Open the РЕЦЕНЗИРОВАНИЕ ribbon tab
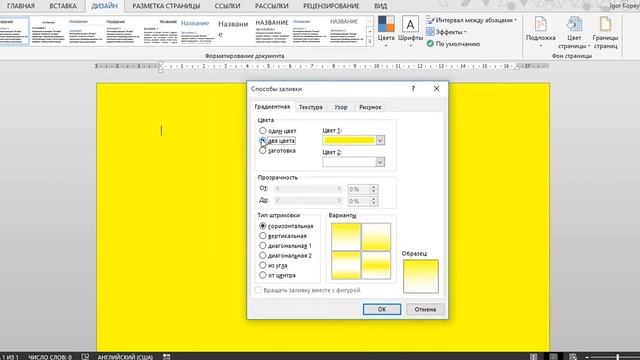Image resolution: width=640 pixels, height=360 pixels. 331,6
